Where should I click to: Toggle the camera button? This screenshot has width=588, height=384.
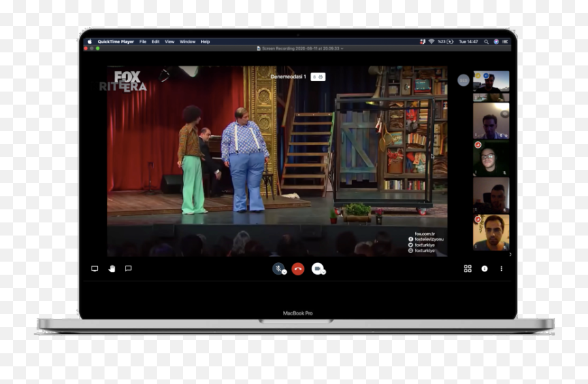(x=318, y=268)
